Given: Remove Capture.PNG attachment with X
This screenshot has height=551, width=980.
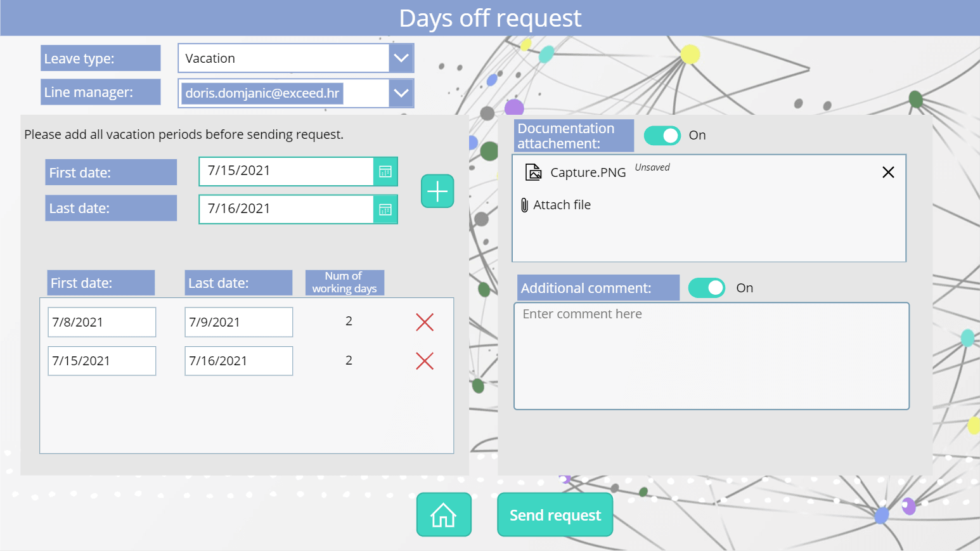Looking at the screenshot, I should (x=888, y=172).
